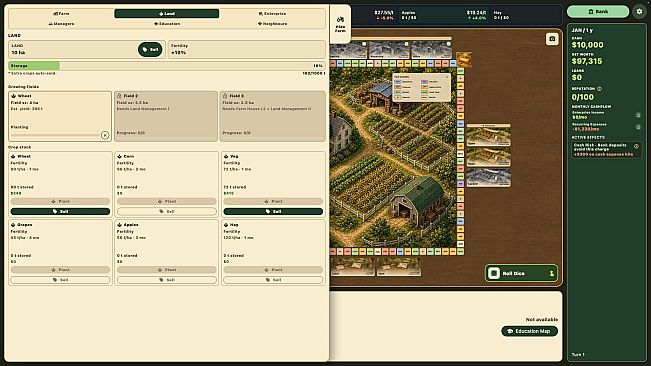Take a snapshot with the camera icon

coord(552,39)
